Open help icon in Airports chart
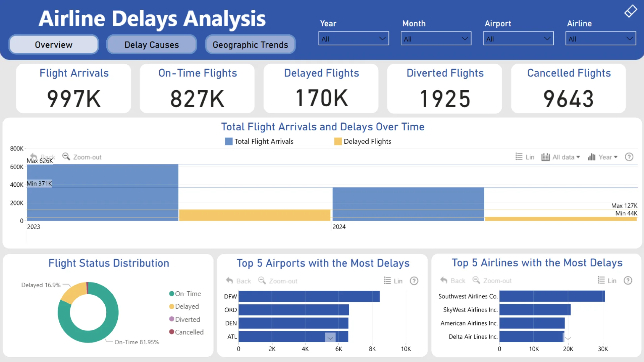644x362 pixels. 414,281
